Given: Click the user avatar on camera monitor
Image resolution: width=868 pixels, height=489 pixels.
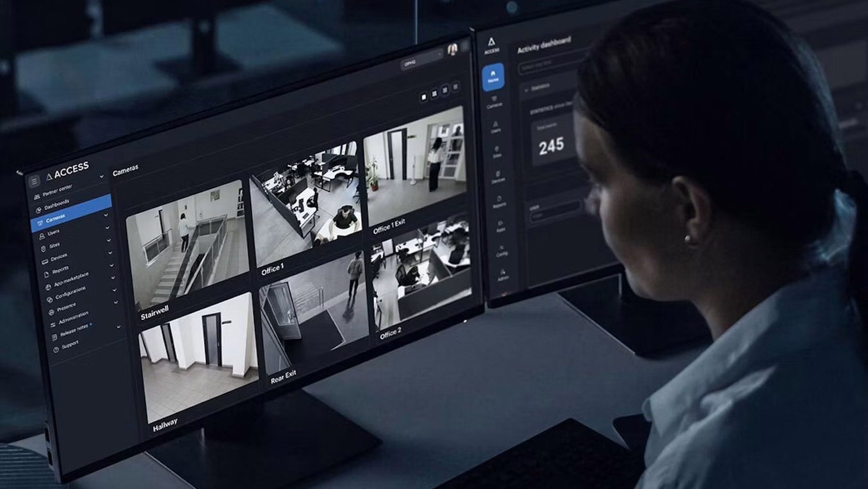Looking at the screenshot, I should [x=452, y=48].
